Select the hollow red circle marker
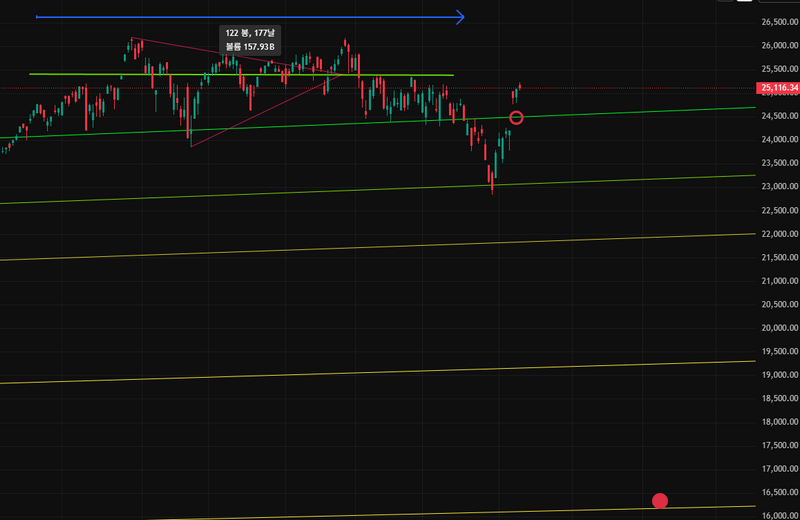Viewport: 800px width, 520px height. click(x=516, y=118)
